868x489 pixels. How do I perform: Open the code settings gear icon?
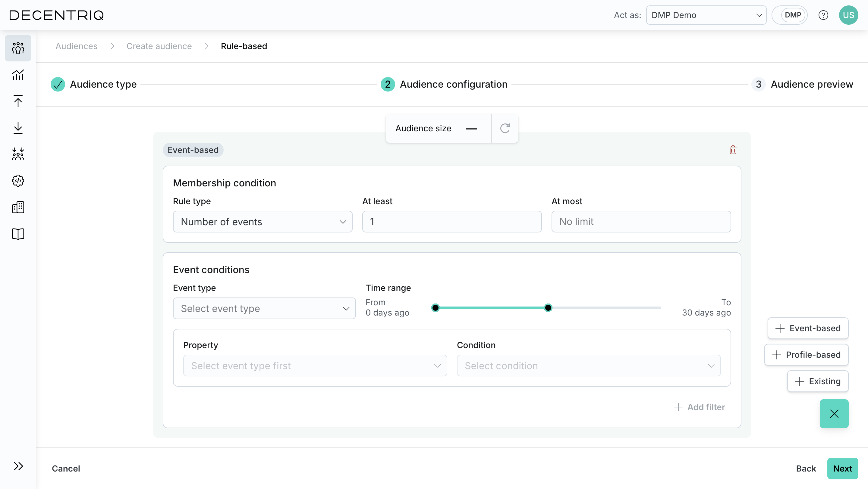click(x=18, y=181)
